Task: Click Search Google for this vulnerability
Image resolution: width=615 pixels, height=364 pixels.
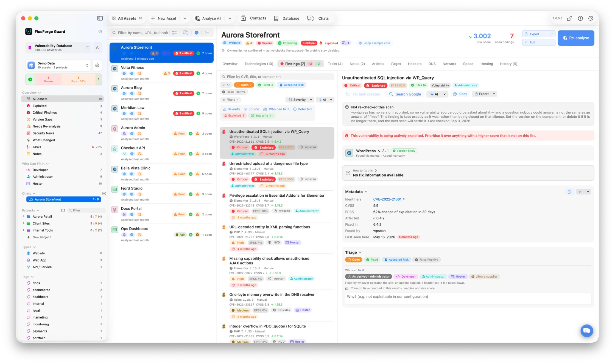Action: [405, 94]
